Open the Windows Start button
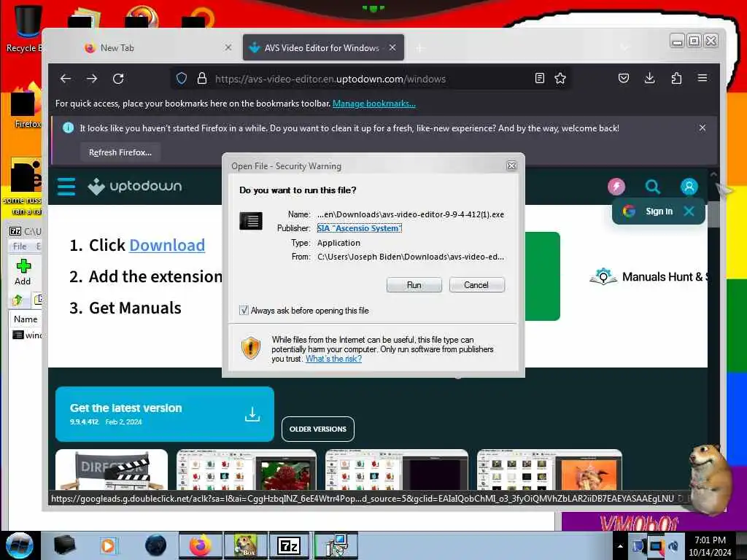Screen dimensions: 747x560 click(x=19, y=545)
